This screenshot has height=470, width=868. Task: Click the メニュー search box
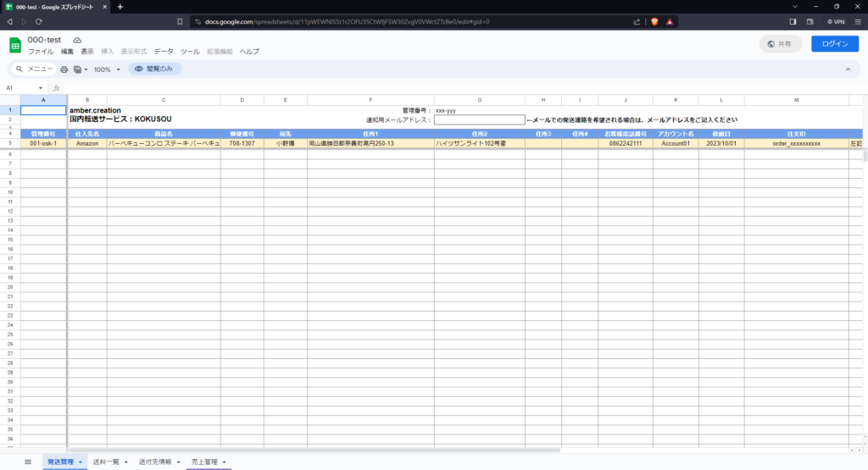pyautogui.click(x=35, y=69)
